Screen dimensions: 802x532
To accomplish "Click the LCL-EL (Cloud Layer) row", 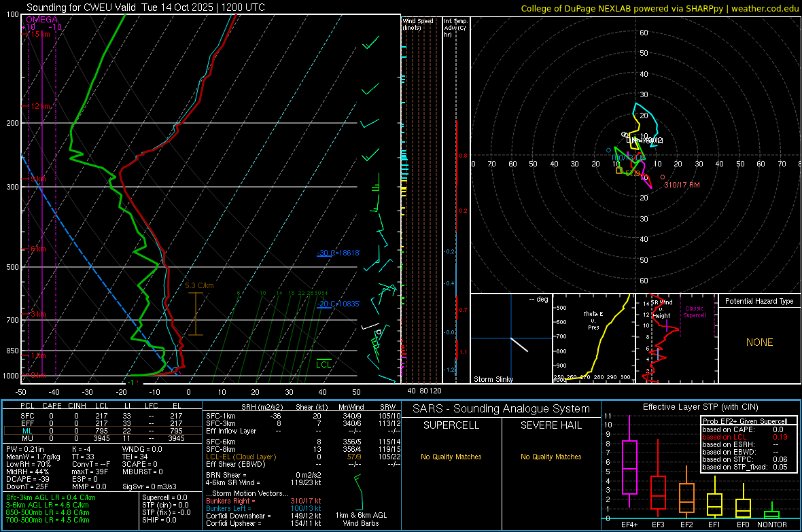I will click(x=303, y=457).
